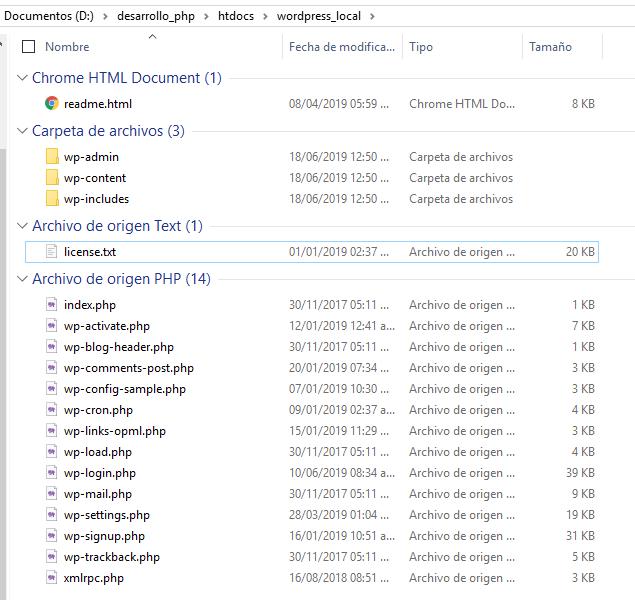Select the xmlrpc.php file name
635x600 pixels.
94,579
